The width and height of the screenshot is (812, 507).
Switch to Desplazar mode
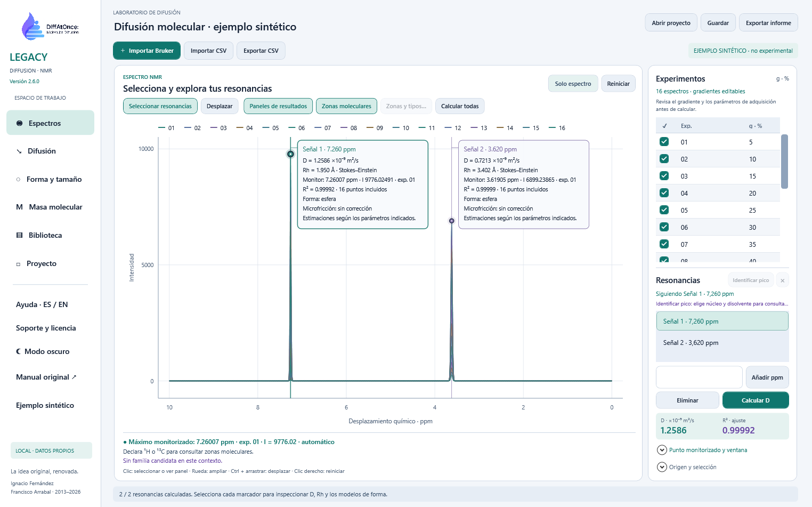[x=220, y=106]
